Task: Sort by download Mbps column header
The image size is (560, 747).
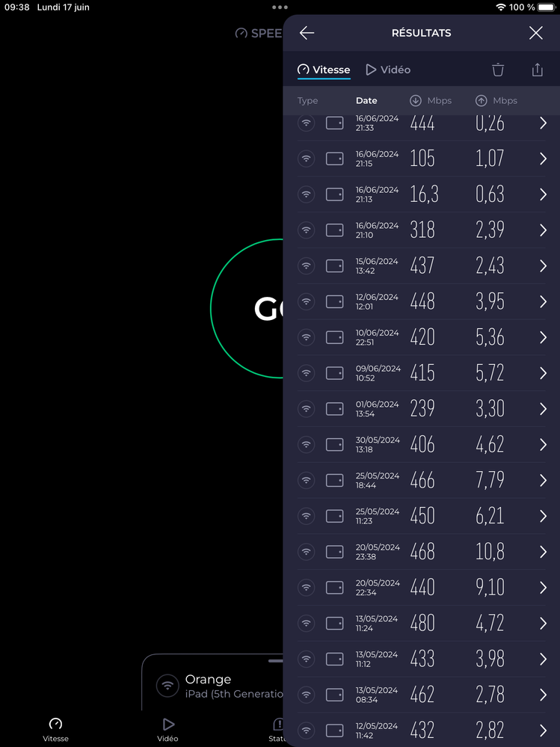Action: [431, 101]
